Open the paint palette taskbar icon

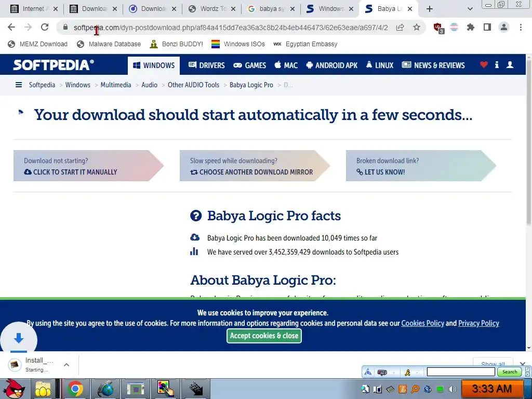(166, 389)
